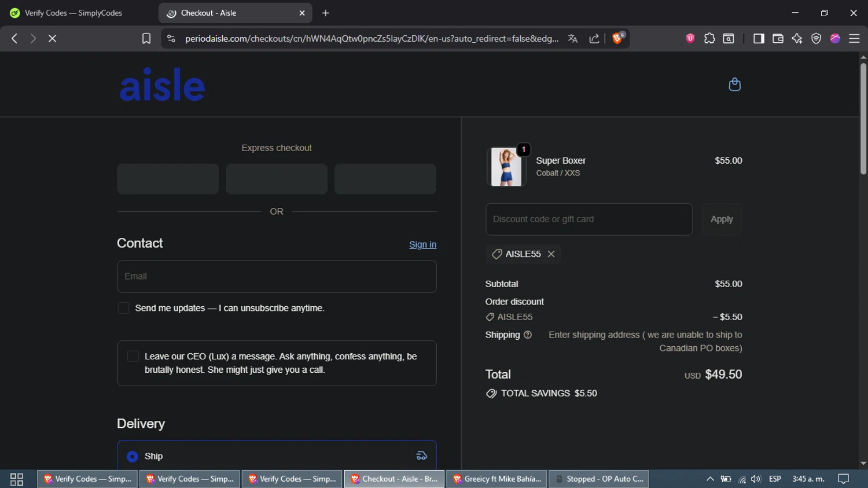The height and width of the screenshot is (488, 868).
Task: Open Windows task view icon
Action: coord(17,479)
